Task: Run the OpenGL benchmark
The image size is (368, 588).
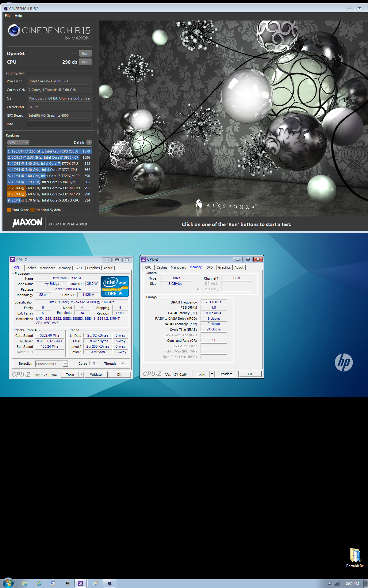Action: tap(85, 54)
